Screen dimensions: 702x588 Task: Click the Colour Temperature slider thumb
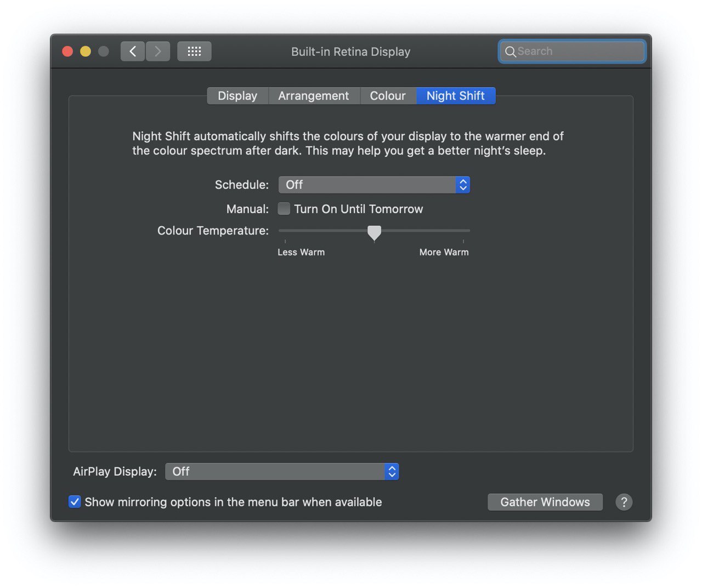pyautogui.click(x=374, y=233)
